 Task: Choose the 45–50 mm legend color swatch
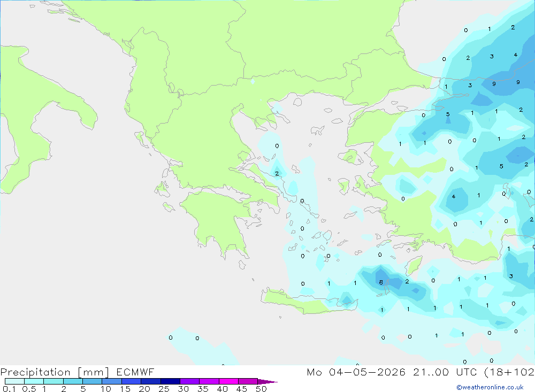click(248, 381)
